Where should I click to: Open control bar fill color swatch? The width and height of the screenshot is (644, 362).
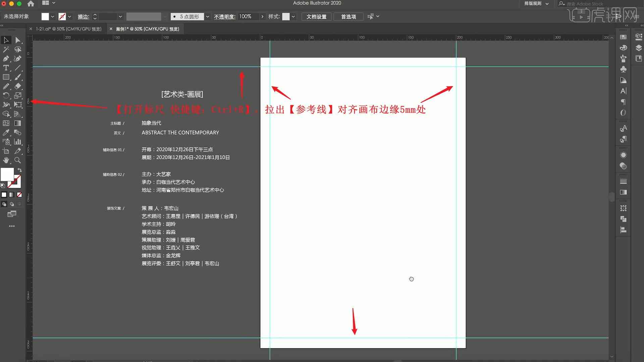(x=45, y=16)
